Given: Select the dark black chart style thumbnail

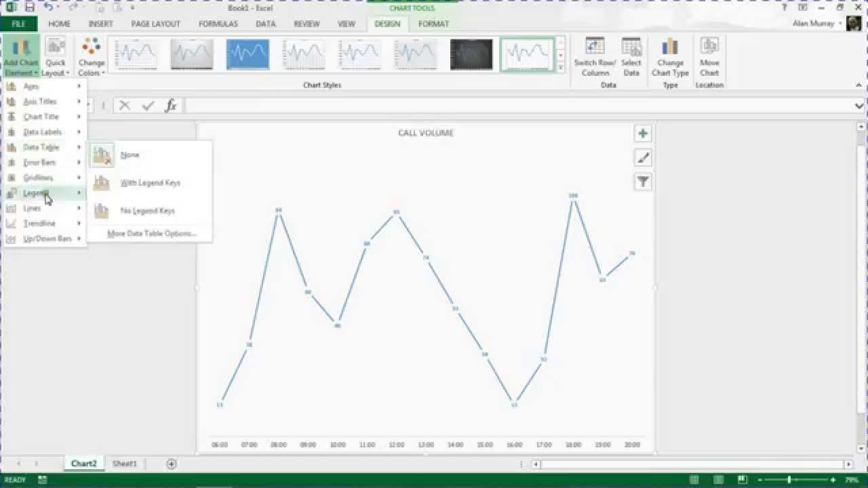Looking at the screenshot, I should pyautogui.click(x=471, y=54).
